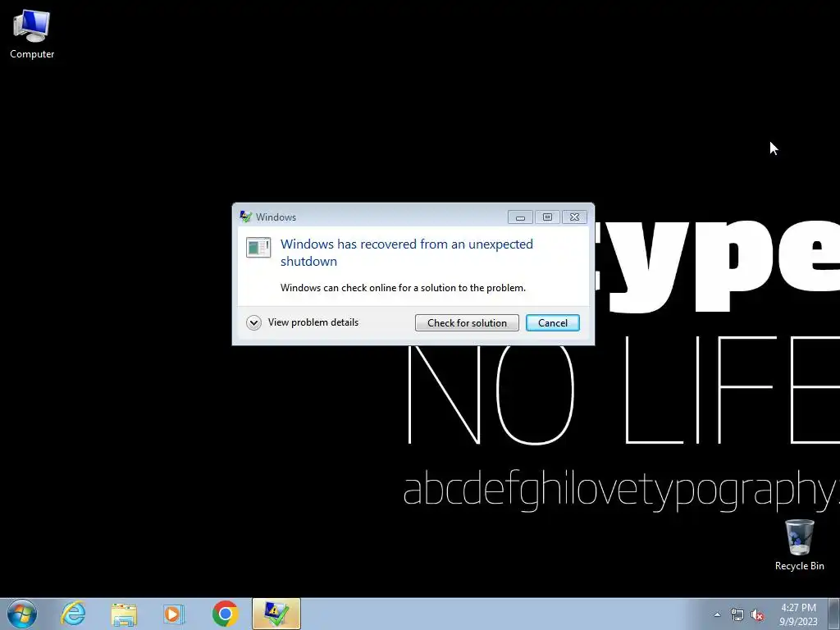
Task: Click the Check for solution button
Action: click(467, 322)
